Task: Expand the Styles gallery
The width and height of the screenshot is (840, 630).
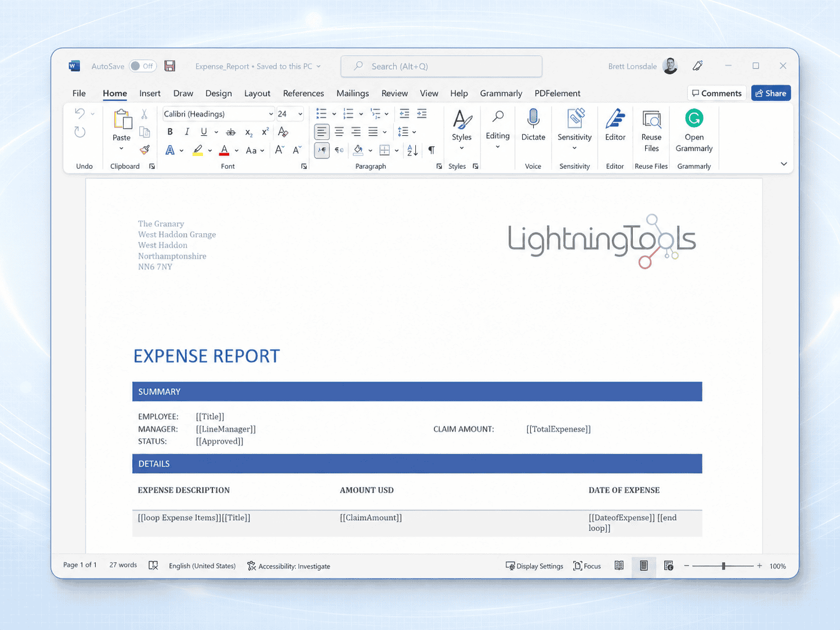Action: click(x=462, y=148)
